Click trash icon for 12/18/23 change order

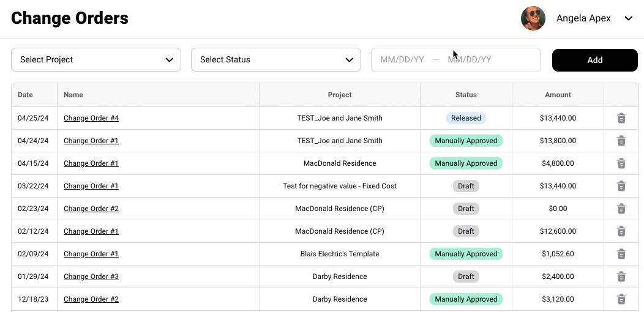pos(621,299)
